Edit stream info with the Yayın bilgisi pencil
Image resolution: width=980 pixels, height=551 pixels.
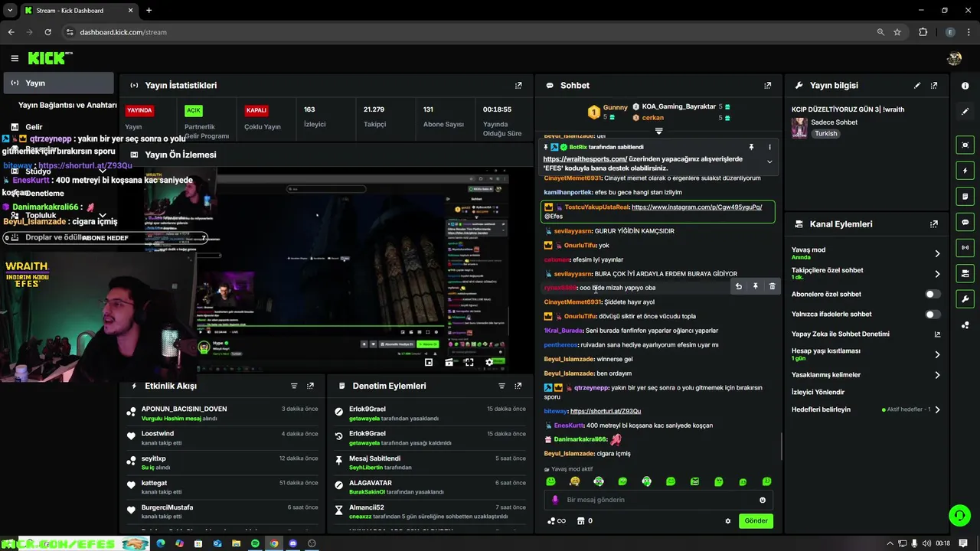coord(917,86)
